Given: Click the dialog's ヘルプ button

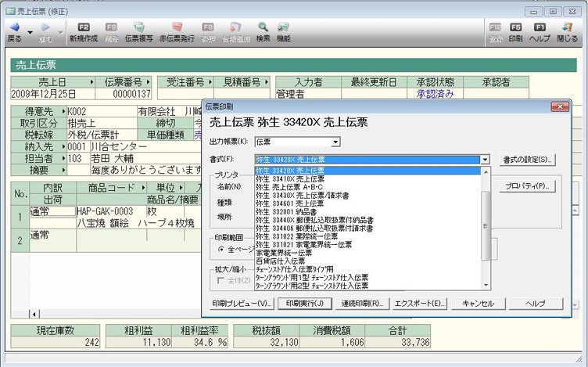Looking at the screenshot, I should click(536, 304).
